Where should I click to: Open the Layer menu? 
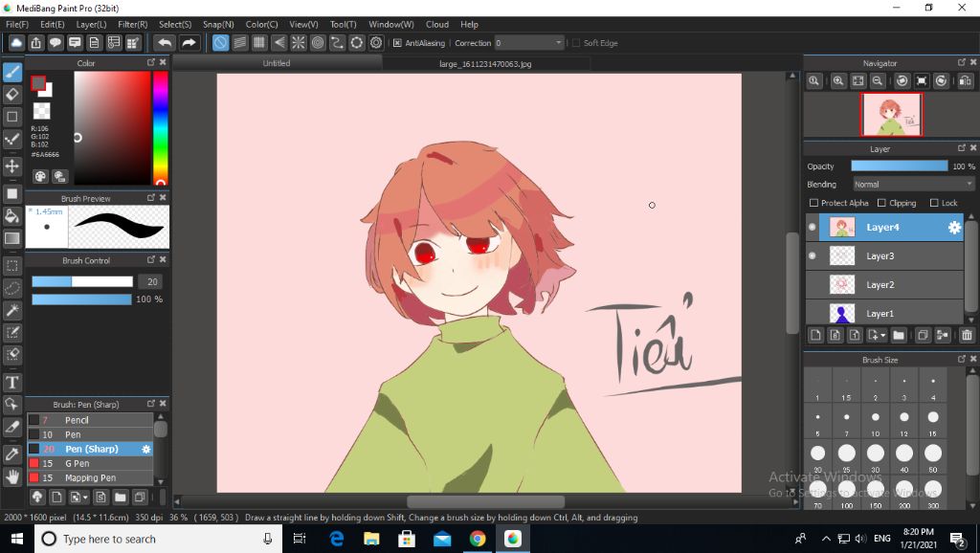(91, 24)
